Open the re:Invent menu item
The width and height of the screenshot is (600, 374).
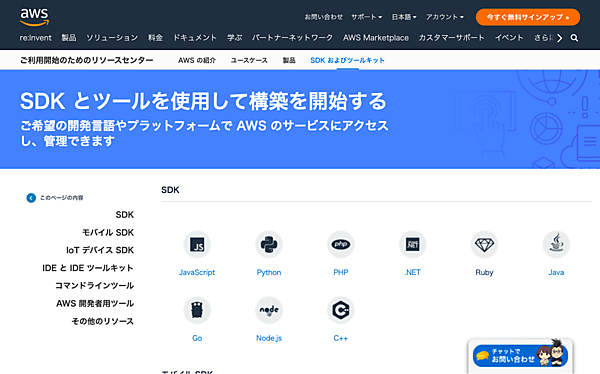click(36, 38)
